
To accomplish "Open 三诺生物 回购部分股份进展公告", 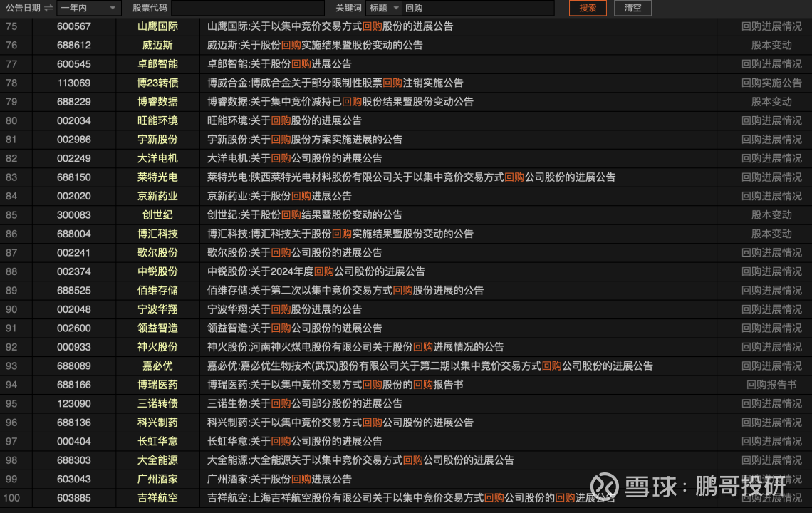I will 305,404.
